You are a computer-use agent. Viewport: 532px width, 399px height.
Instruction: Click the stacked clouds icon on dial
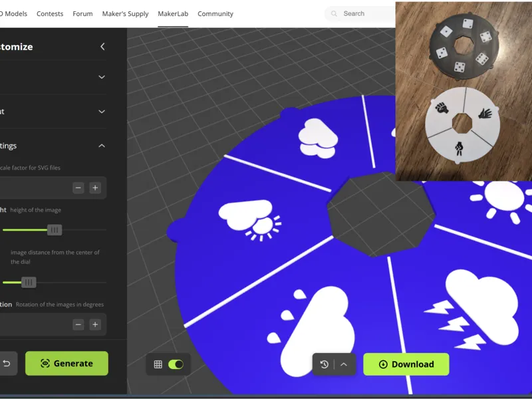click(318, 138)
